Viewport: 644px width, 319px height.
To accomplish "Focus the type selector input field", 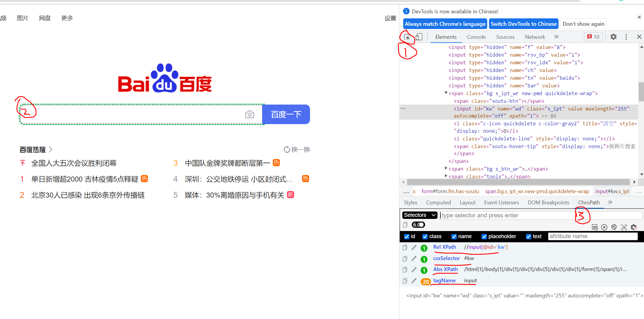I will tap(541, 215).
